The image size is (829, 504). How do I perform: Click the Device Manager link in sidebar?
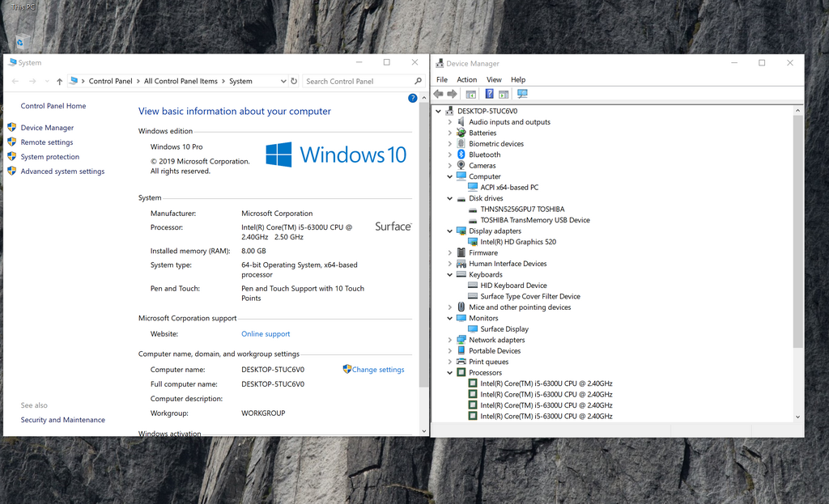click(47, 127)
